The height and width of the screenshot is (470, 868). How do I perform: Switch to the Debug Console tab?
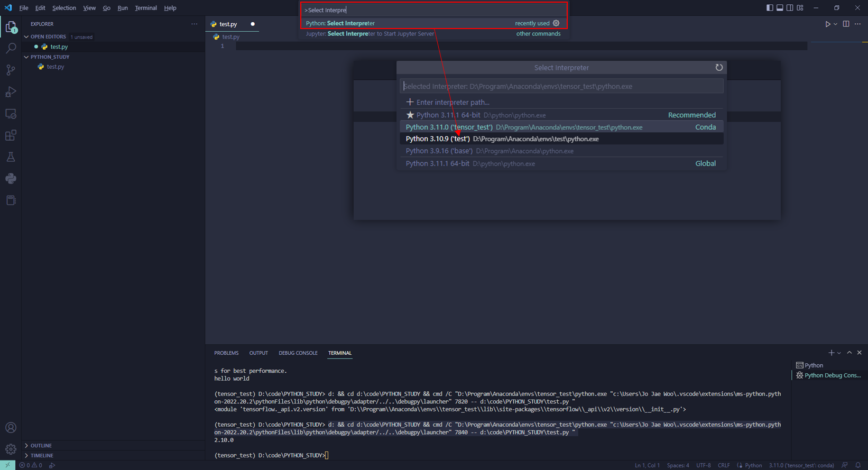click(x=298, y=353)
